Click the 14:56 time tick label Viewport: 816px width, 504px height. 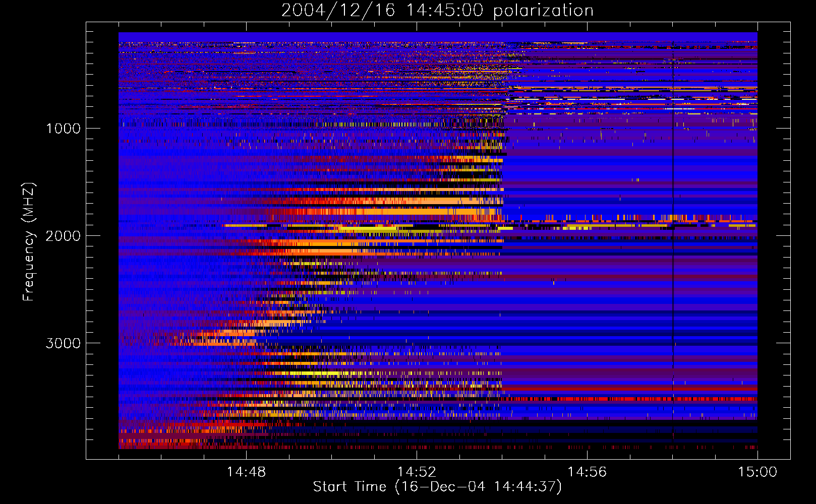coord(587,472)
